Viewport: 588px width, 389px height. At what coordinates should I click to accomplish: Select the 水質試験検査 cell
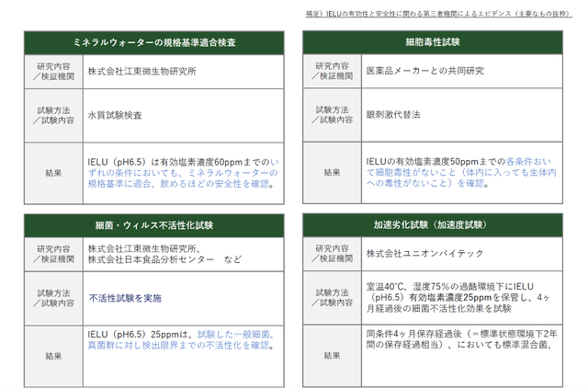click(115, 116)
